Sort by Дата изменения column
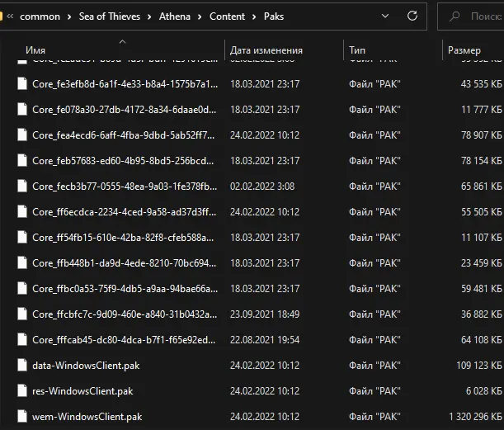 coord(266,50)
